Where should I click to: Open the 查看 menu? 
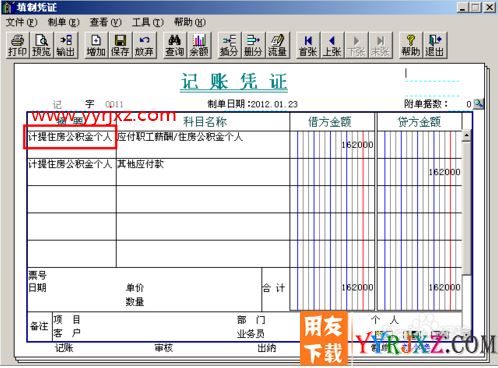coord(105,22)
